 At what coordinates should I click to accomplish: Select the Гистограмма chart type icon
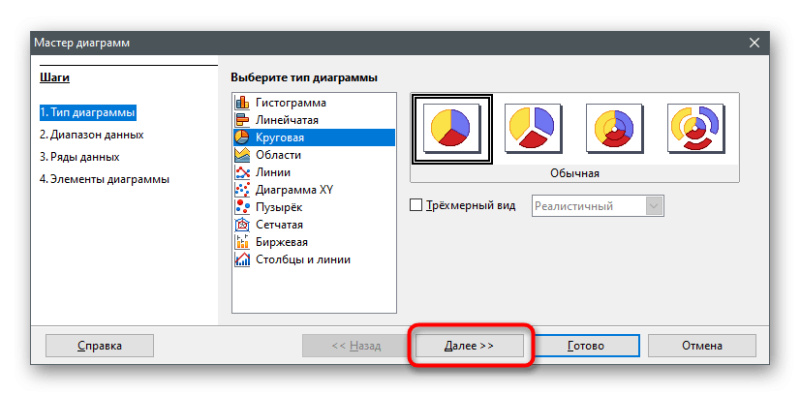(242, 103)
